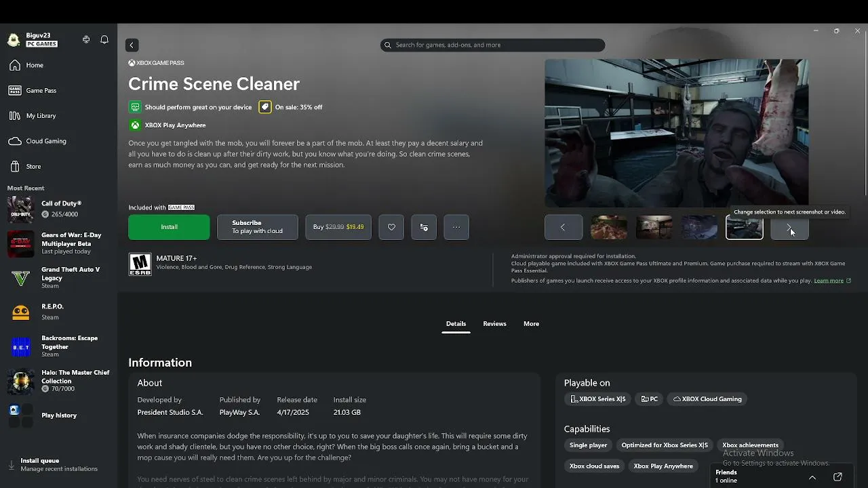Open the Biguv23 profile avatar
This screenshot has height=488, width=868.
click(x=14, y=39)
